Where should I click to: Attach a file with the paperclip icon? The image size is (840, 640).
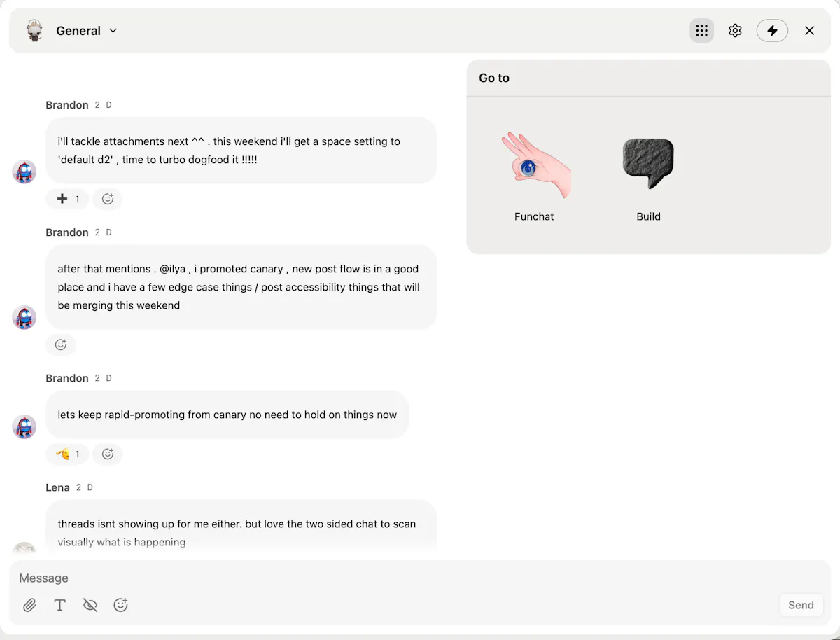[x=29, y=605]
